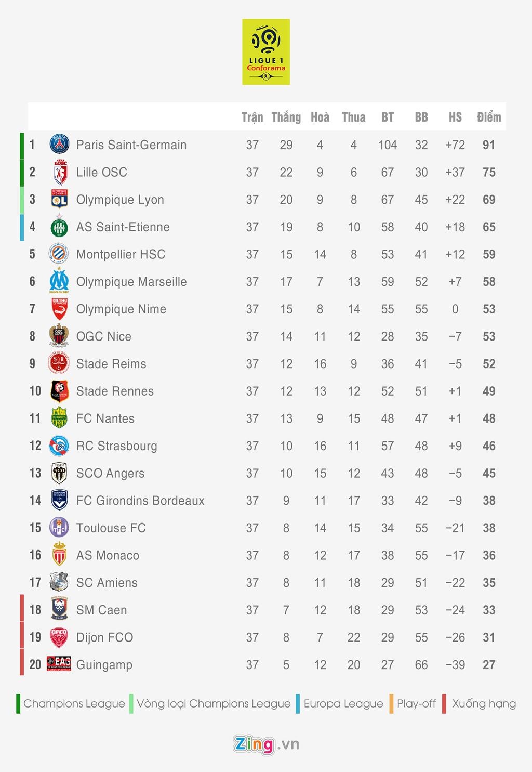Open the Zing.vn logo link
The height and width of the screenshot is (772, 532).
coord(266,744)
